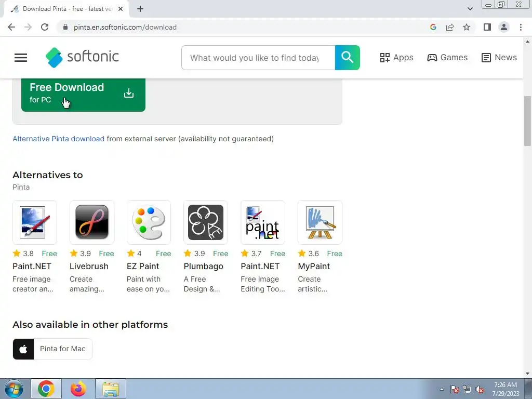
Task: Open the network tray icon
Action: 467,389
